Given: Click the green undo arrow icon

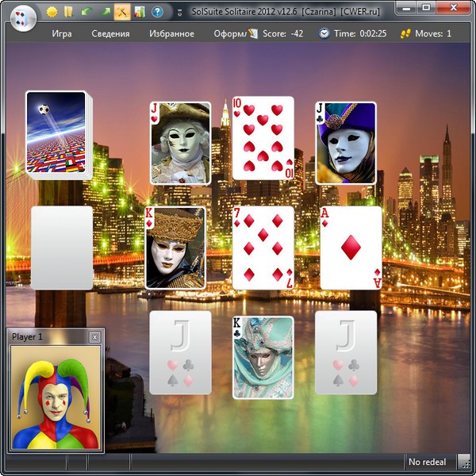Looking at the screenshot, I should (86, 12).
